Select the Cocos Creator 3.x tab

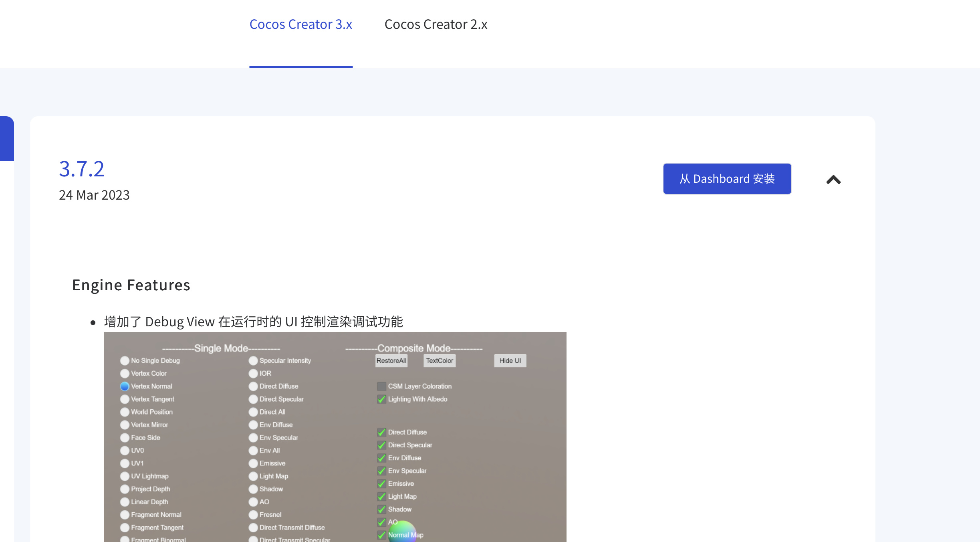click(x=300, y=24)
